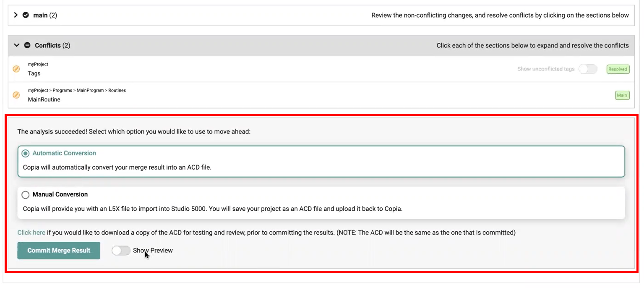Click the Main badge on MainRoutine row
This screenshot has width=644, height=288.
[622, 95]
